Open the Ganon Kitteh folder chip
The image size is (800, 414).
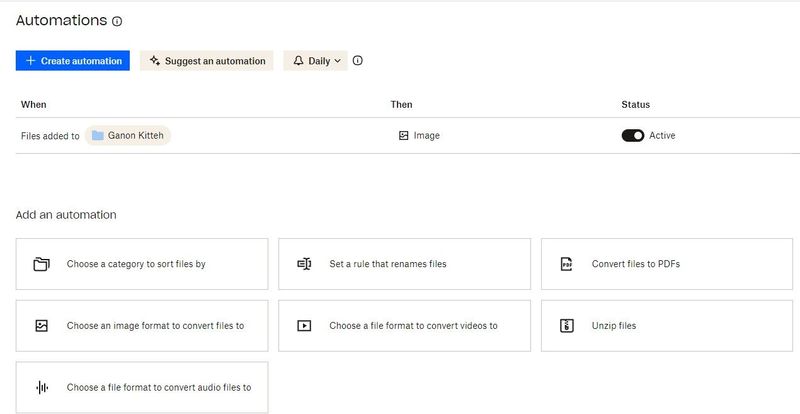(128, 136)
